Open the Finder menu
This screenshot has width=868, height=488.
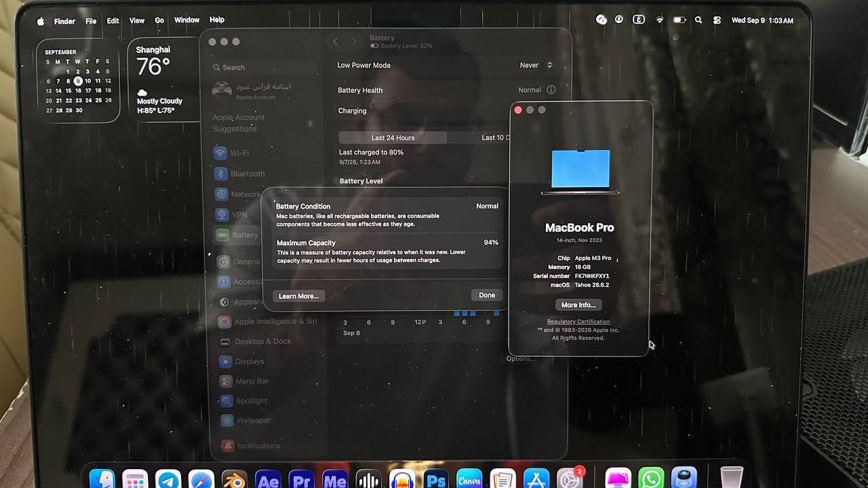[x=64, y=21]
